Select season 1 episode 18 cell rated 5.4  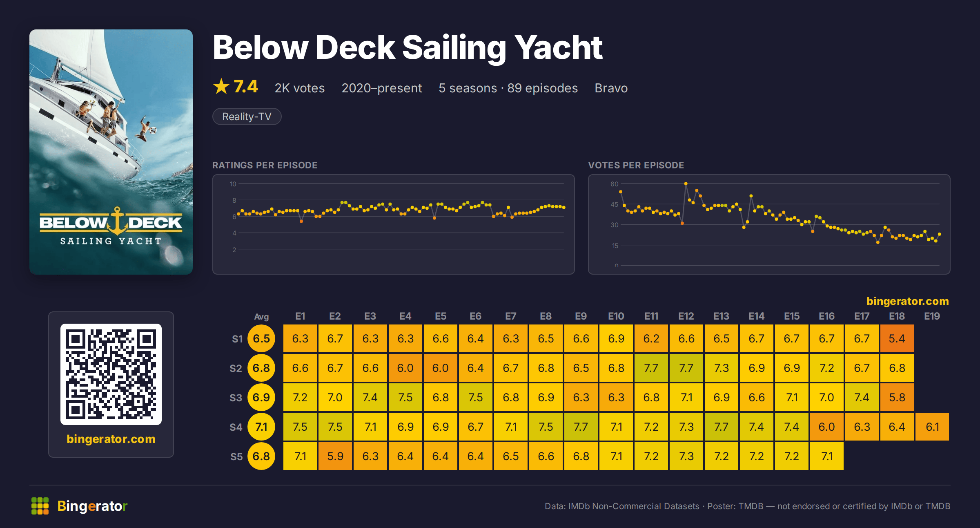coord(897,338)
